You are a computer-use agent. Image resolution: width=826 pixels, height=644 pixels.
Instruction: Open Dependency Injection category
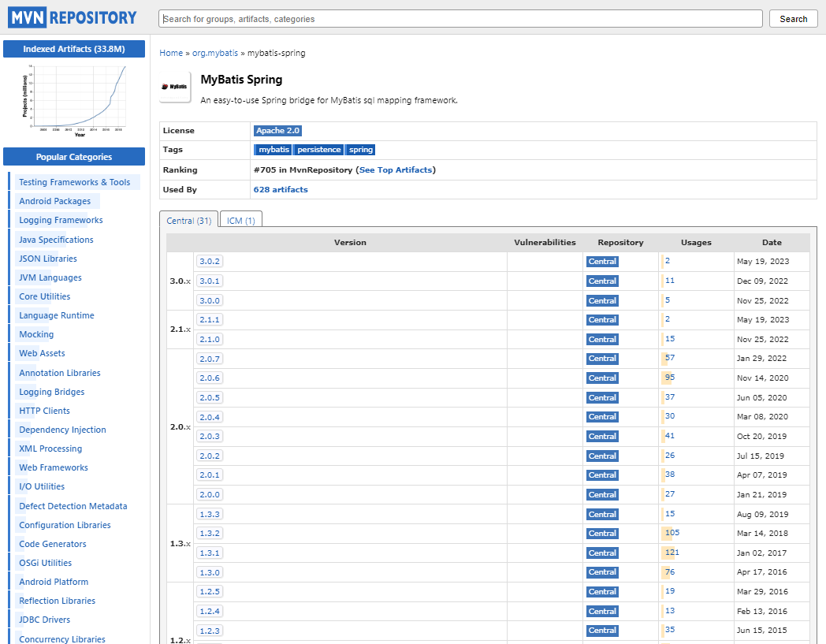pos(63,430)
